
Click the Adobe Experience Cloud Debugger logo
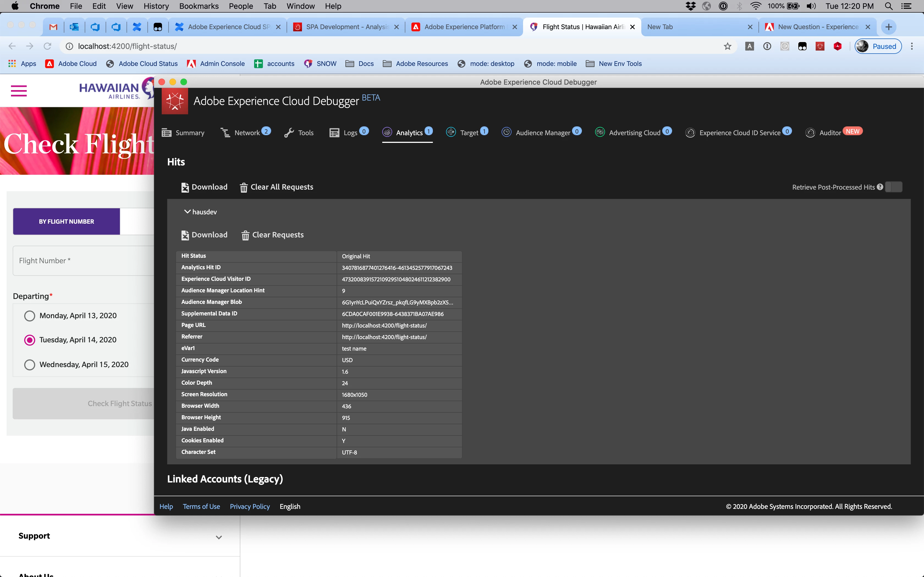click(x=175, y=101)
